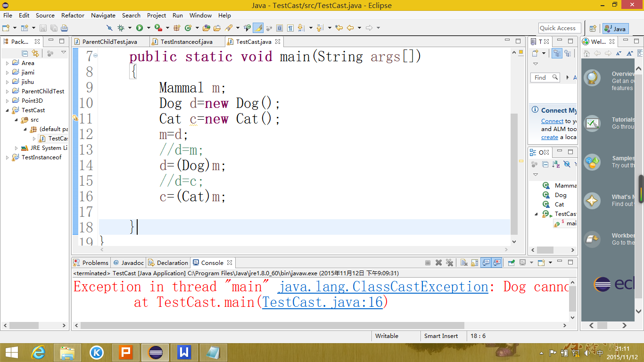Select the Point3D project in the tree
Image resolution: width=644 pixels, height=362 pixels.
pyautogui.click(x=32, y=100)
